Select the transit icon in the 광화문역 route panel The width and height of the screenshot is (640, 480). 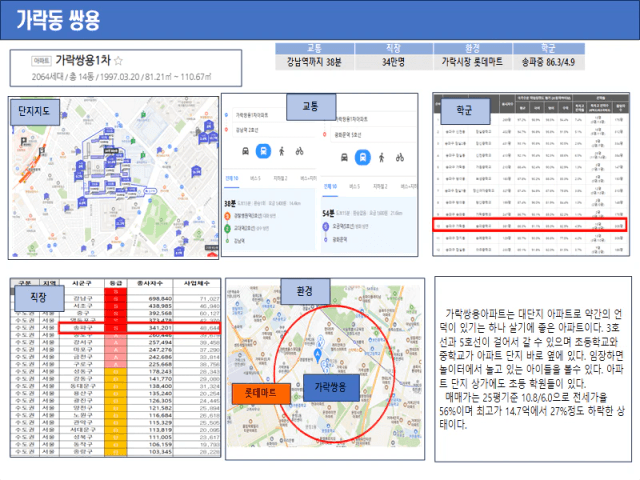click(363, 157)
